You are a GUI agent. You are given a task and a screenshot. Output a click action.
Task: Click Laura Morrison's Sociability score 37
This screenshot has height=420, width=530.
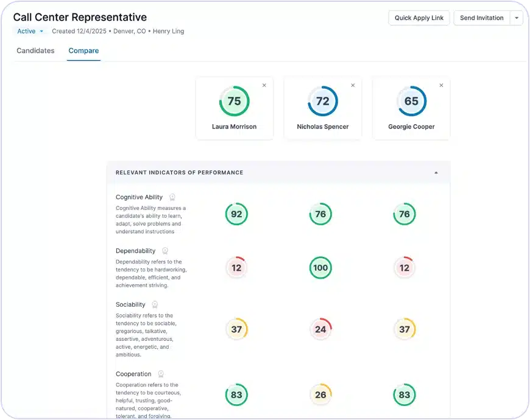click(236, 329)
